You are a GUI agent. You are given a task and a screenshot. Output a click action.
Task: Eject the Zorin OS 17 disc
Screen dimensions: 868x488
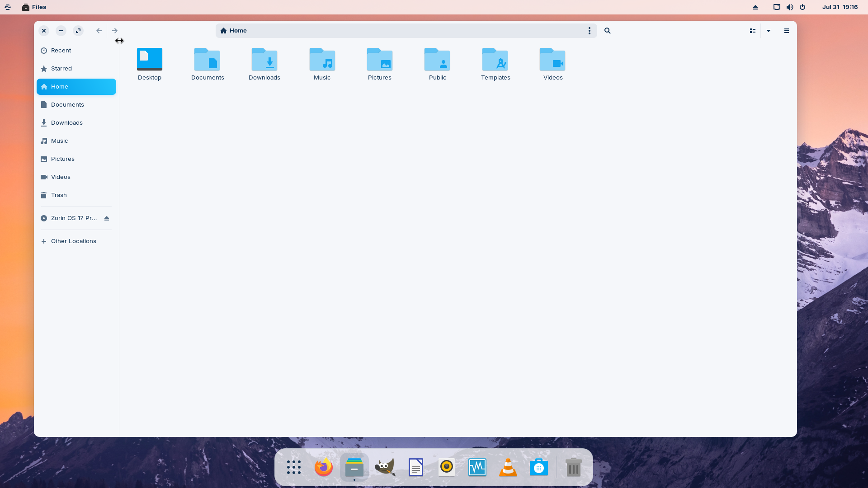(107, 218)
